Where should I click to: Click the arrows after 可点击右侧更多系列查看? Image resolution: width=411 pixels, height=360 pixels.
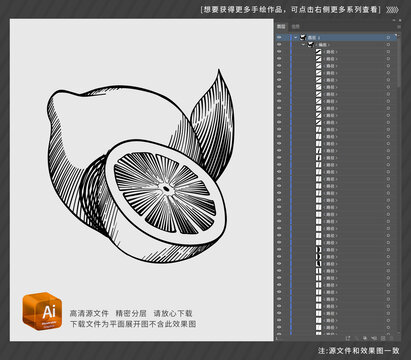(x=392, y=10)
